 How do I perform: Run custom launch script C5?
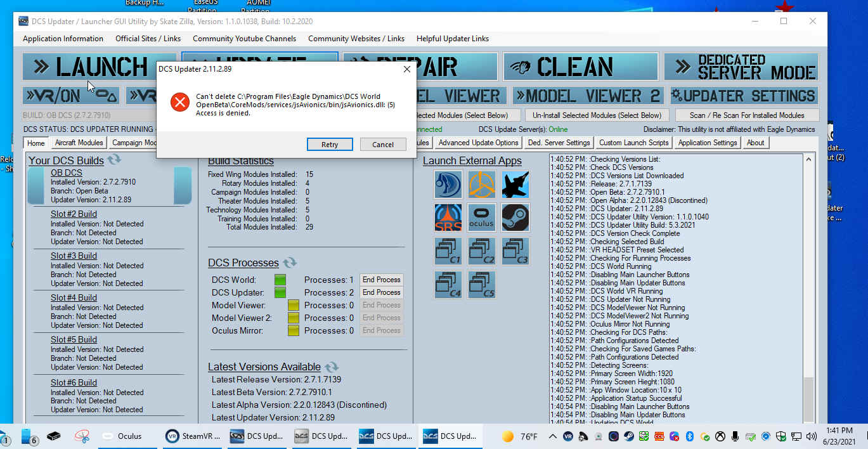pos(482,285)
